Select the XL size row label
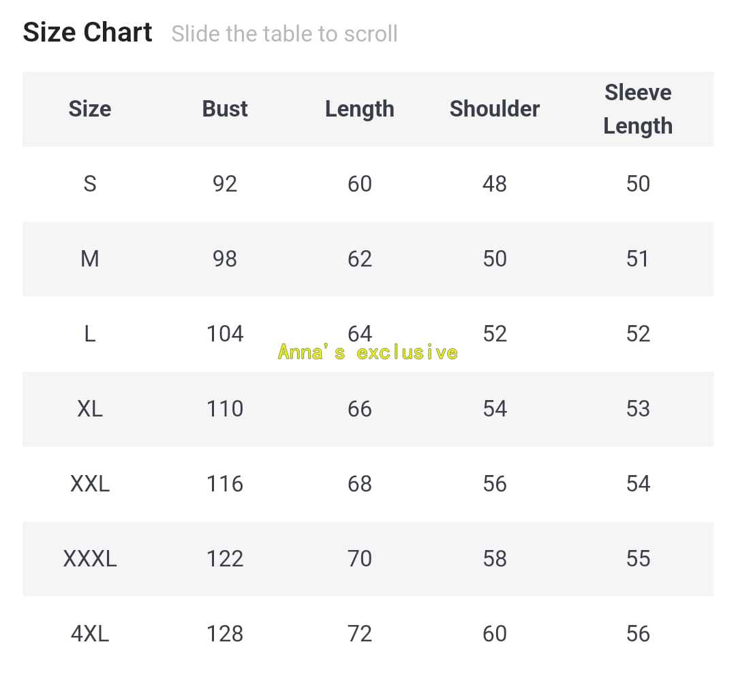This screenshot has height=700, width=736. coord(89,409)
